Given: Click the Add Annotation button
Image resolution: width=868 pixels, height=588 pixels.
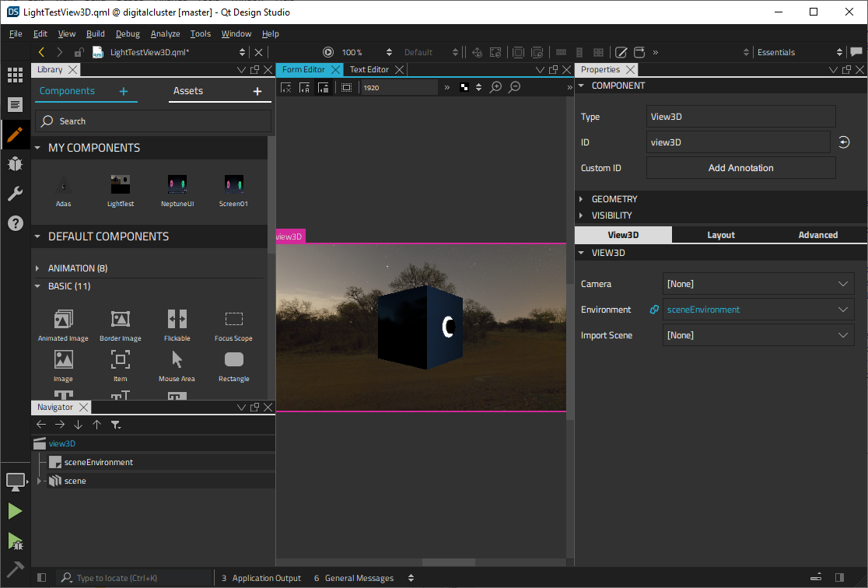Looking at the screenshot, I should [740, 167].
